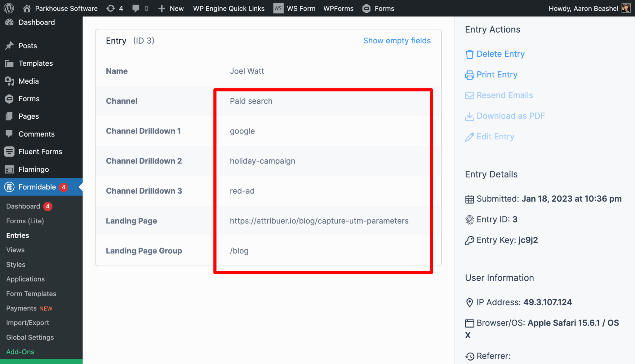Open WP Engine Quick Links menu

click(229, 8)
